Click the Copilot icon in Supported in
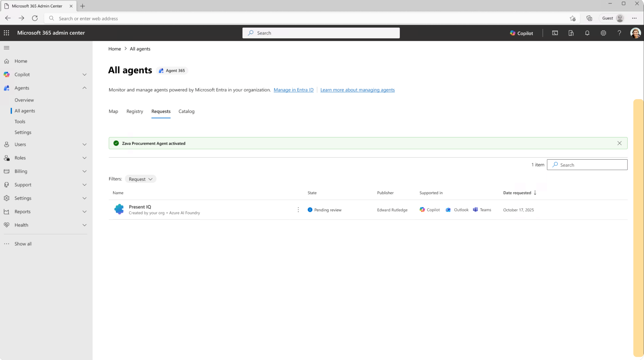The image size is (644, 360). click(422, 210)
